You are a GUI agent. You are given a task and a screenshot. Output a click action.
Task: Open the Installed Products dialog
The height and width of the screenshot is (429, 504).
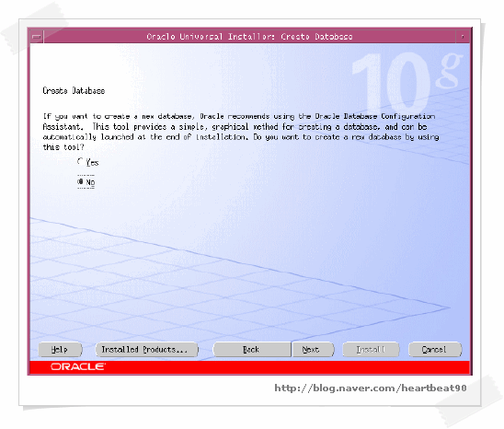pos(147,350)
